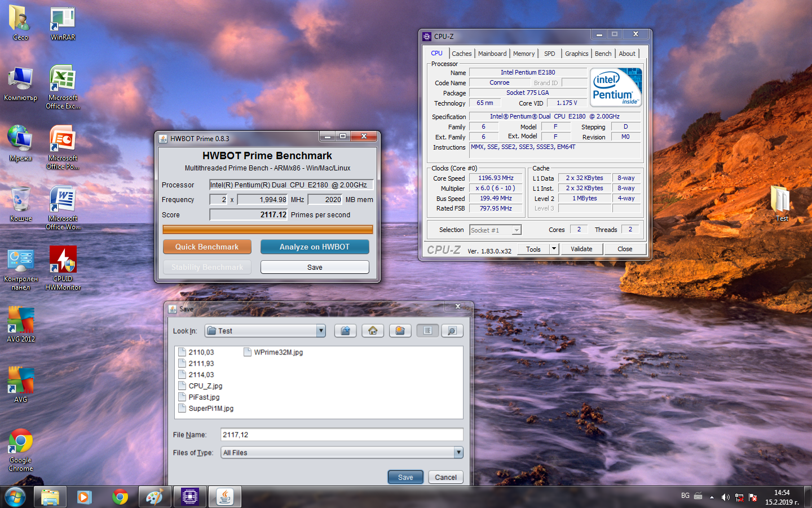Screen dimensions: 812x508
Task: Click Analyze on HWBOT button
Action: [315, 247]
